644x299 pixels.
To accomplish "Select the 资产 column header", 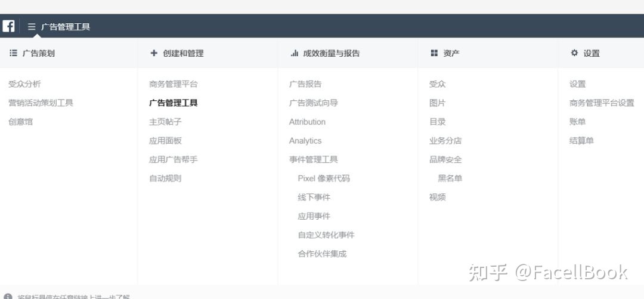I will point(451,53).
